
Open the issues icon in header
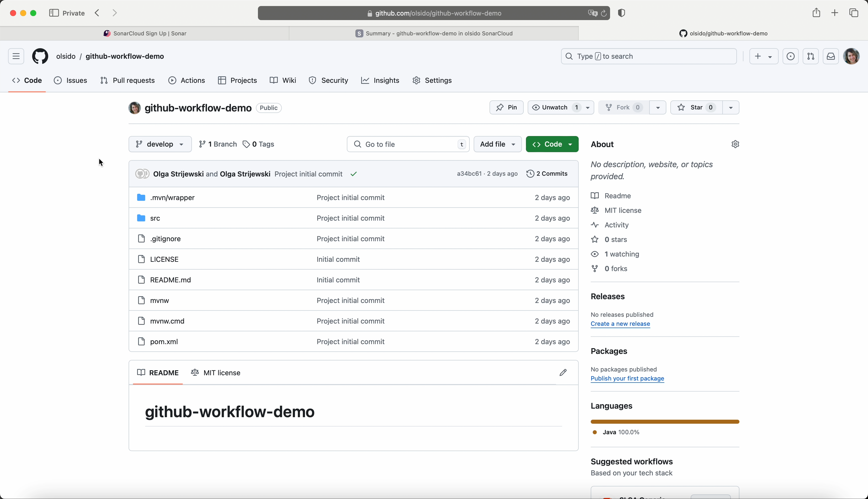(791, 56)
